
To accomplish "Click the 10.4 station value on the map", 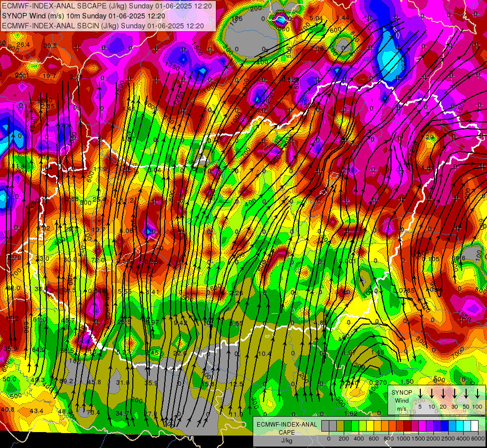I will pos(264,354).
